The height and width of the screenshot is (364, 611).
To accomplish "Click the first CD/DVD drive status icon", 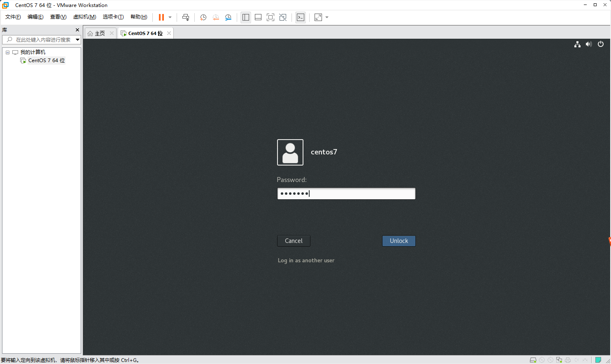I will pyautogui.click(x=542, y=360).
